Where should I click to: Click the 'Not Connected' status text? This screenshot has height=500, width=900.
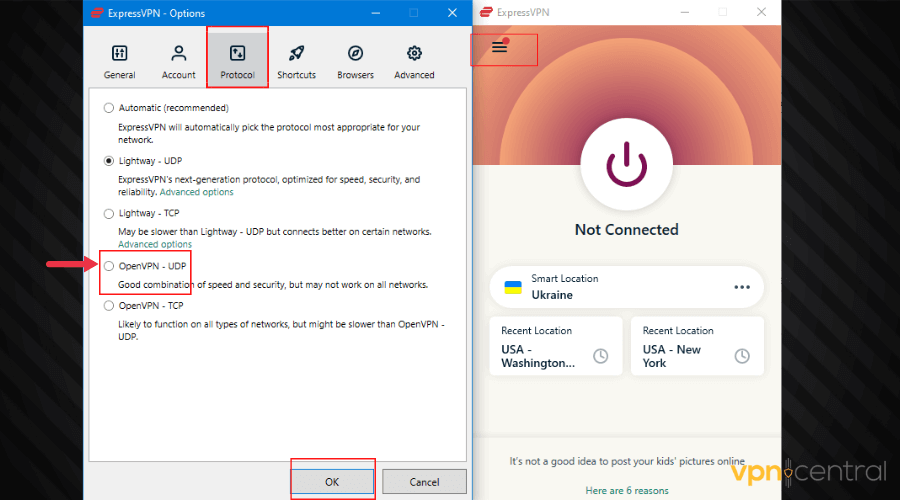click(626, 230)
